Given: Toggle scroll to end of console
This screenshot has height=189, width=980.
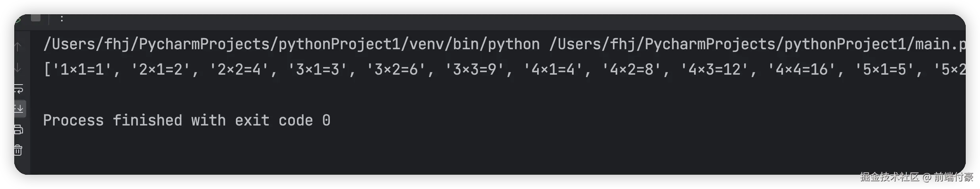Looking at the screenshot, I should [x=19, y=108].
